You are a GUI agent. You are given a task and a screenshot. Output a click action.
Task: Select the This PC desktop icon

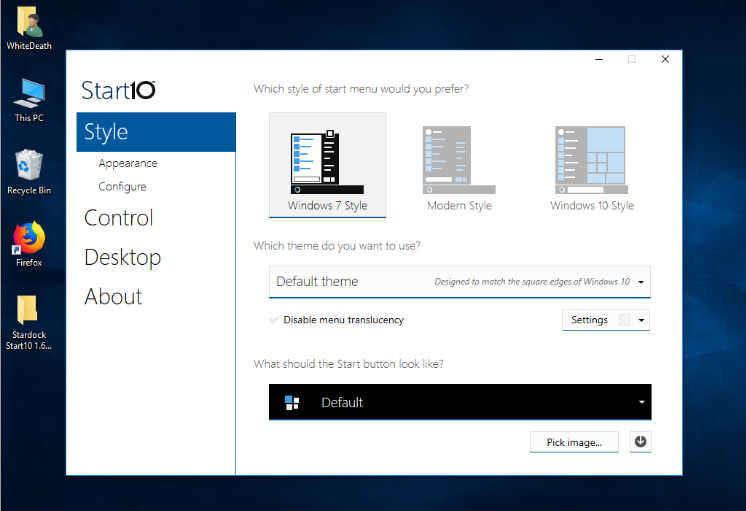pos(29,100)
